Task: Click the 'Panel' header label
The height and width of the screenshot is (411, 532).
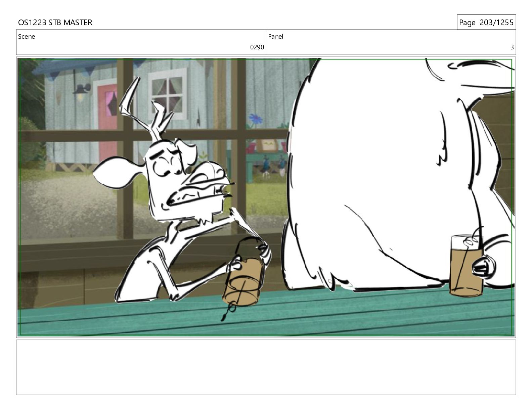Action: [x=276, y=37]
